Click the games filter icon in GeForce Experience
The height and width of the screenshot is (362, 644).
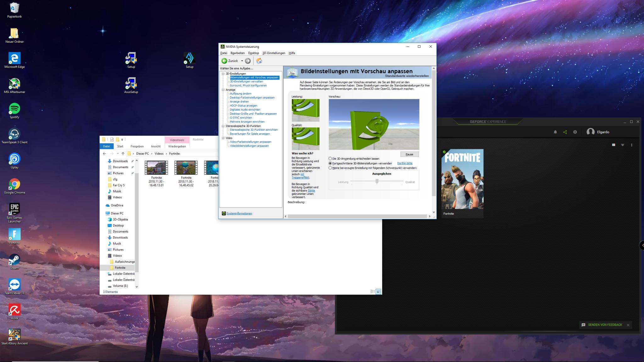623,145
